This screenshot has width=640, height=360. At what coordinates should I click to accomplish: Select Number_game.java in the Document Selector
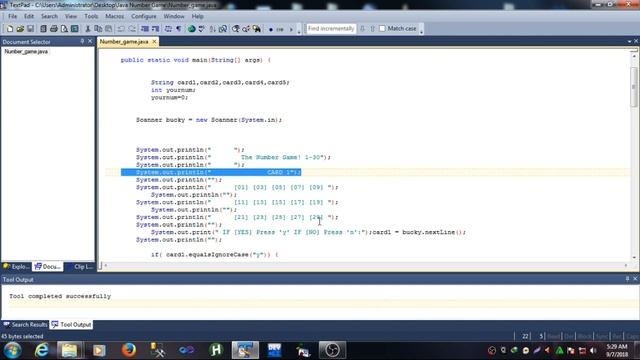(26, 51)
